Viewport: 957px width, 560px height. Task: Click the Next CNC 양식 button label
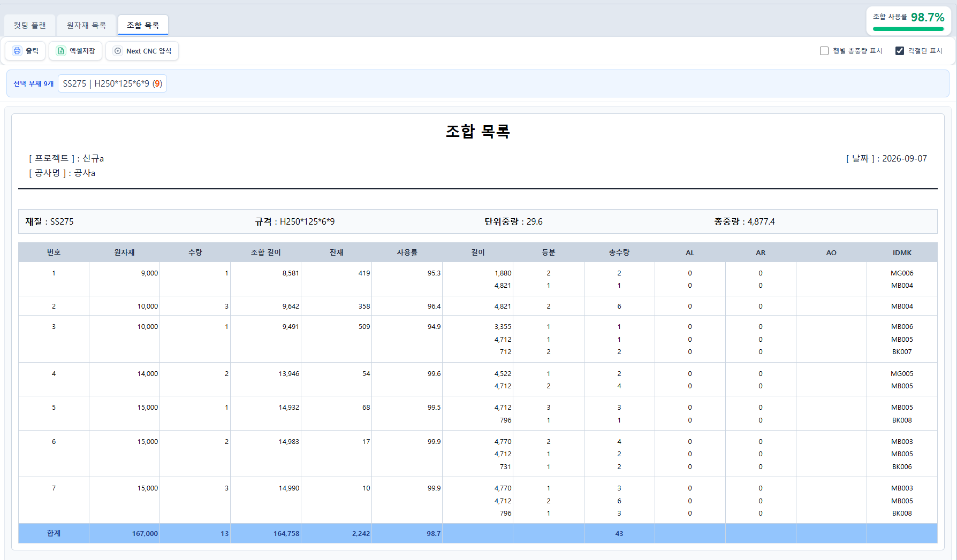coord(149,51)
